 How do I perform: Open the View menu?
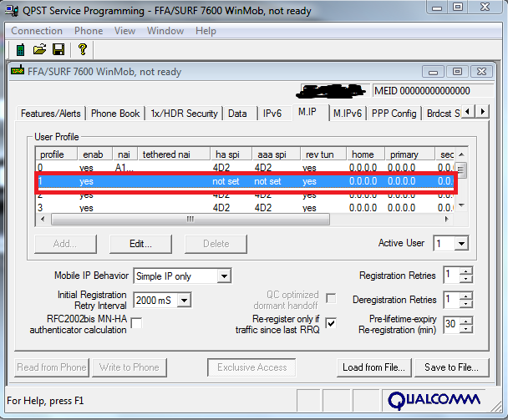(124, 31)
